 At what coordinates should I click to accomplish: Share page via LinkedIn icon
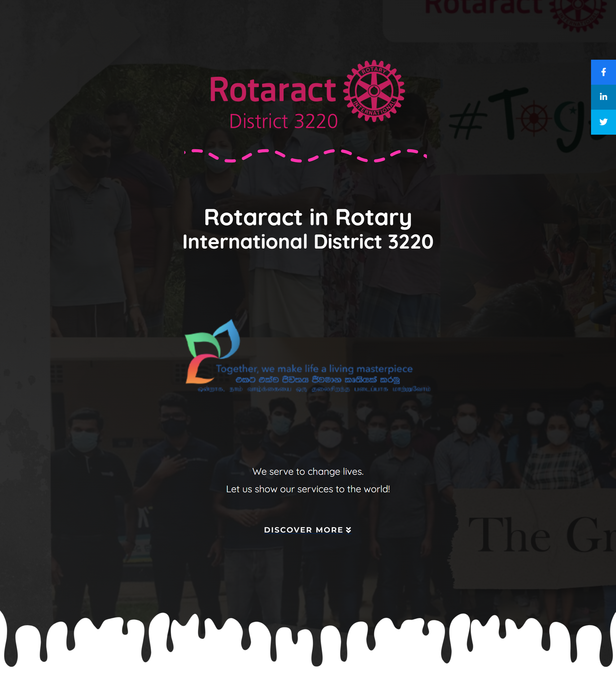[x=603, y=97]
